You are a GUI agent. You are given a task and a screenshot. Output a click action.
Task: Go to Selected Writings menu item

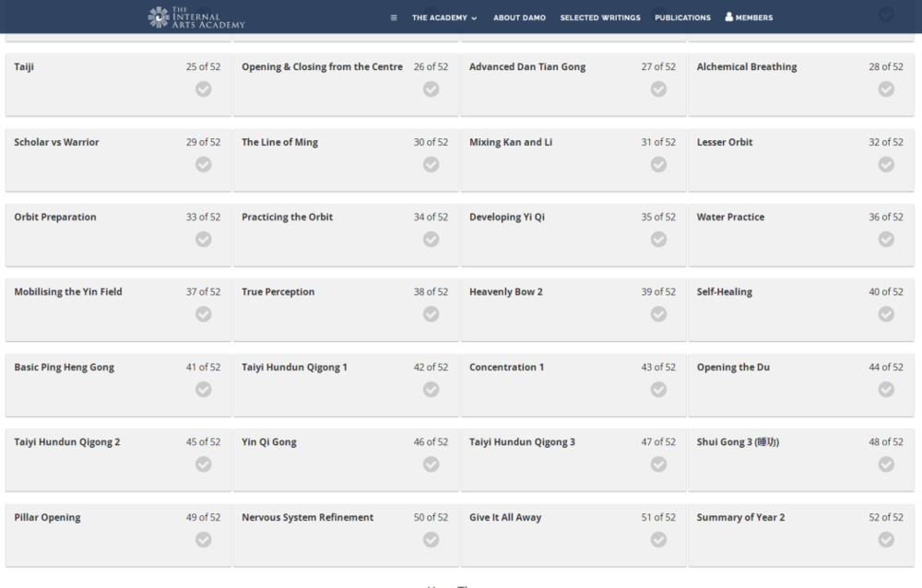coord(600,18)
